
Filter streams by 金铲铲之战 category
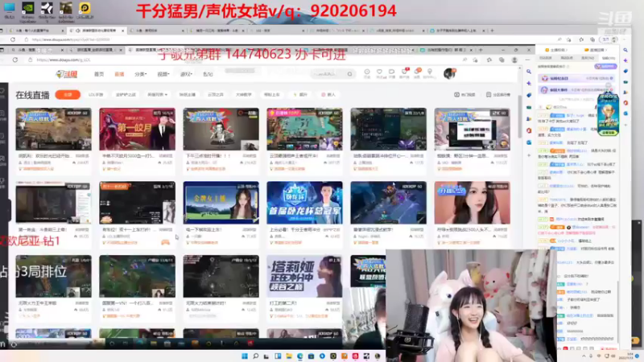click(126, 95)
